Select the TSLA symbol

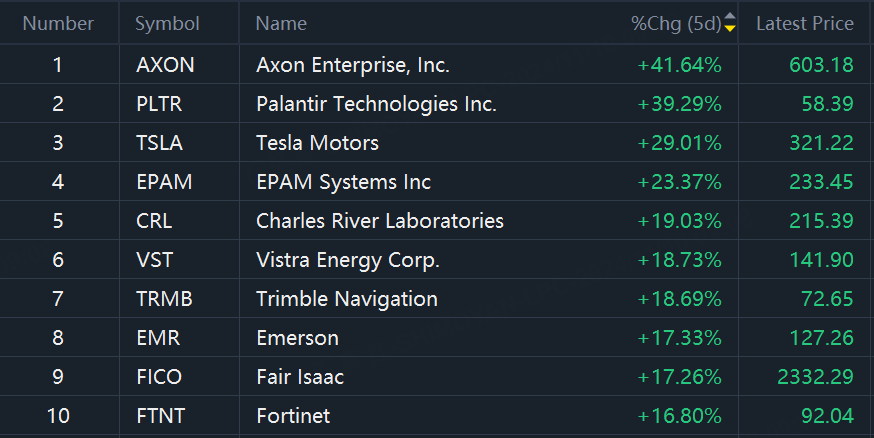tap(159, 143)
